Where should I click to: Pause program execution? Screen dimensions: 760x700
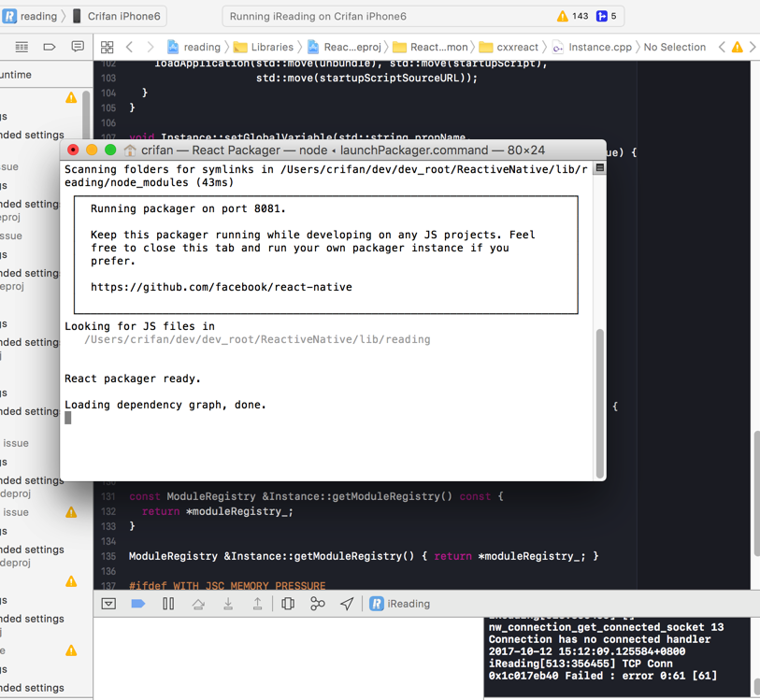tap(168, 604)
